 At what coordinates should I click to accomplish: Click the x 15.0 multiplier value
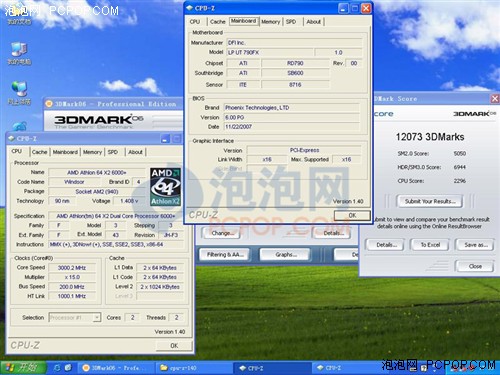pyautogui.click(x=72, y=277)
